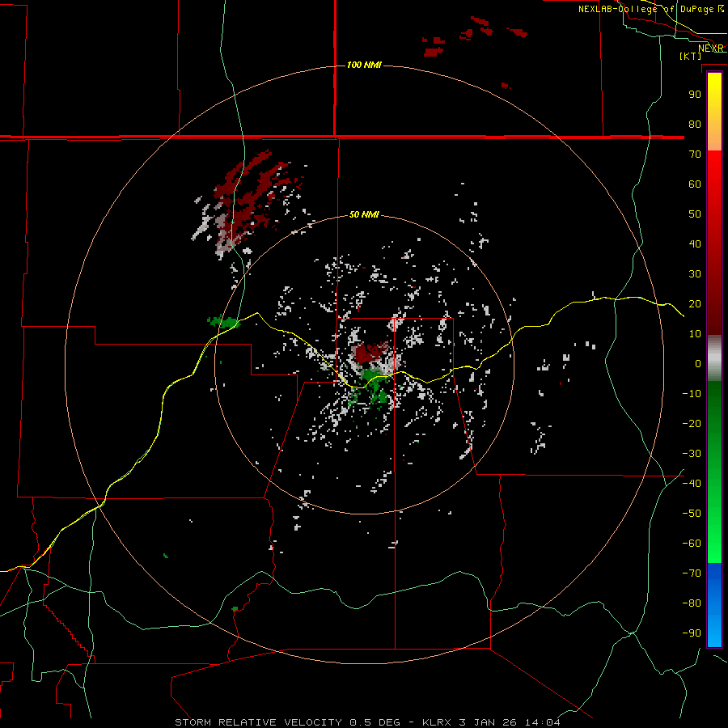Viewport: 728px width, 728px height.
Task: Select the -60 value on the velocity scale
Action: 692,544
